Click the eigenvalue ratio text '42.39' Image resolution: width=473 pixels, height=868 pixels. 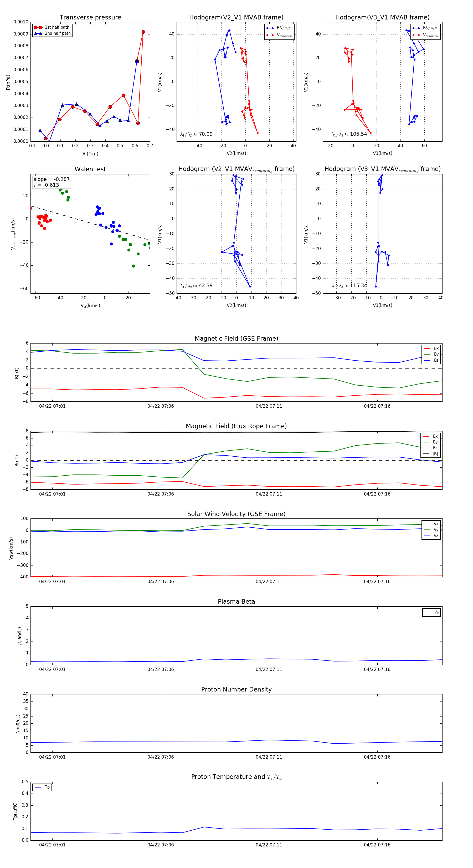(x=206, y=286)
